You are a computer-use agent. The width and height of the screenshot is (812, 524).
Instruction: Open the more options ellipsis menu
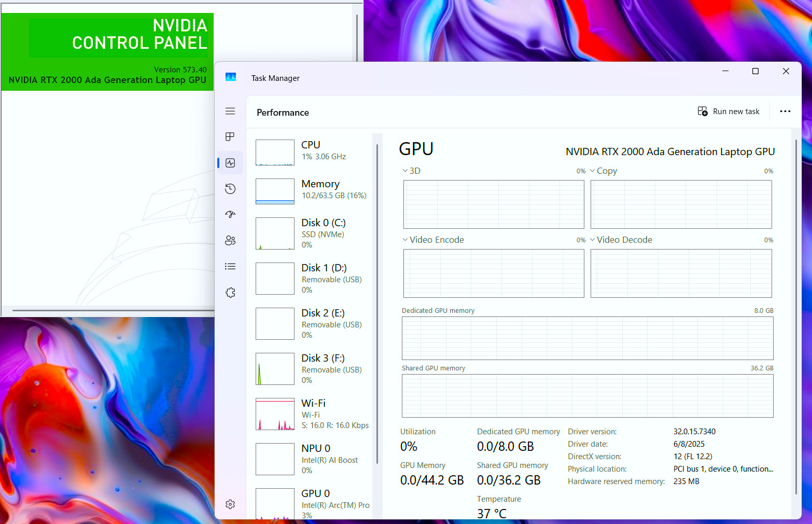[785, 111]
